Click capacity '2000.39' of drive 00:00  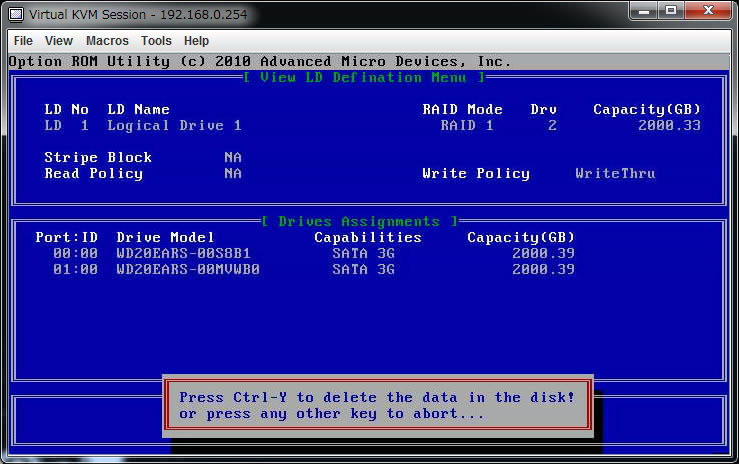(543, 253)
